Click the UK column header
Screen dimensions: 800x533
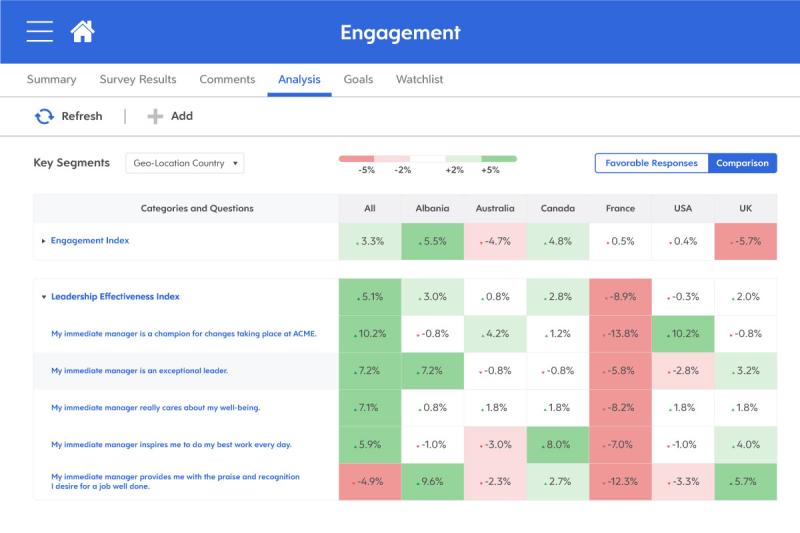745,208
